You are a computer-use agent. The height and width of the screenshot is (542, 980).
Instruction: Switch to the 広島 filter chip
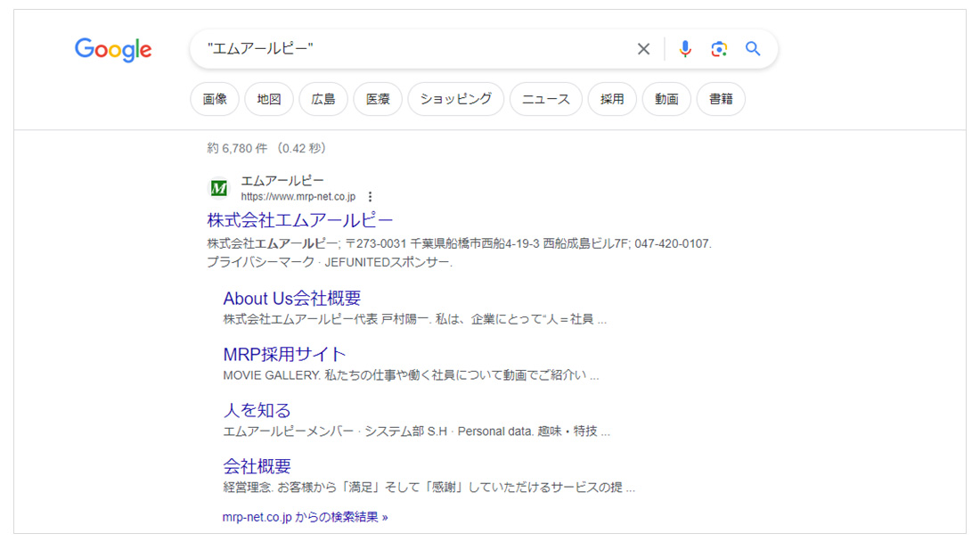point(323,99)
